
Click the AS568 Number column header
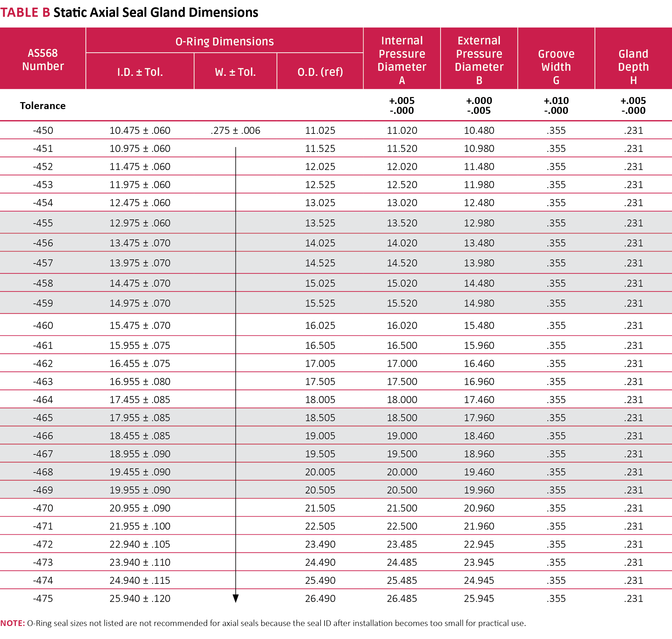(43, 60)
